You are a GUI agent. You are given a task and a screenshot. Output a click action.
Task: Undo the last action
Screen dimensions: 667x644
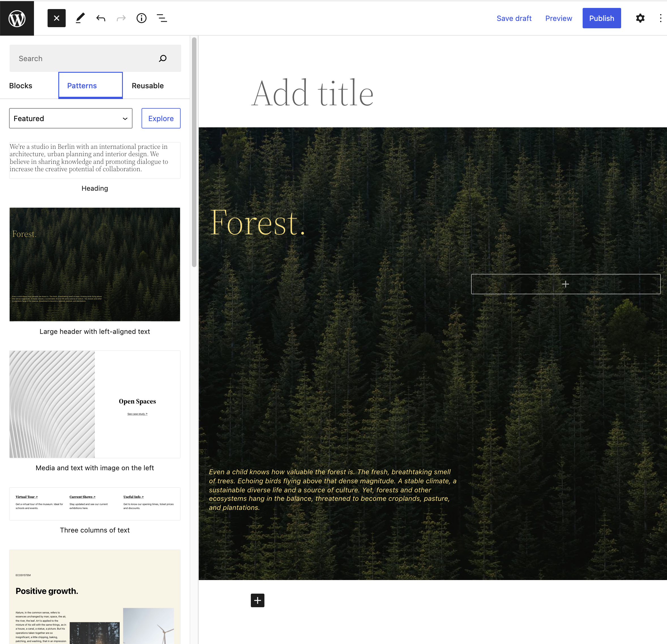tap(101, 18)
